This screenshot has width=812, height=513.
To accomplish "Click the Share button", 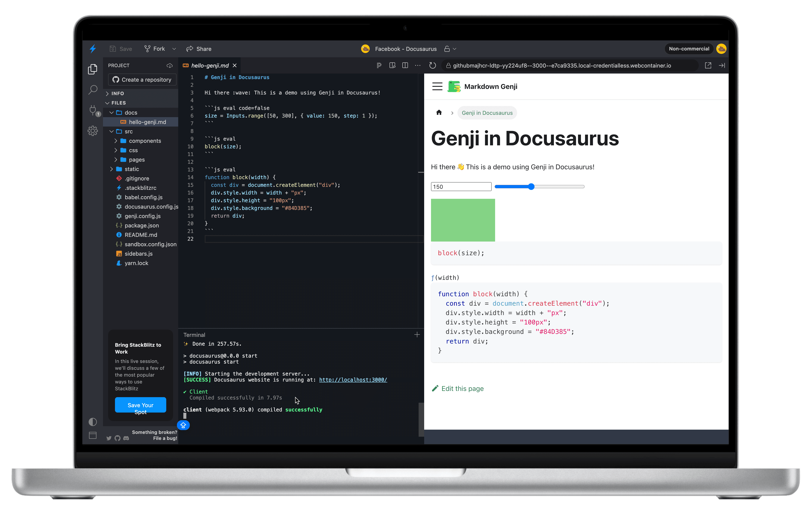I will click(x=199, y=49).
